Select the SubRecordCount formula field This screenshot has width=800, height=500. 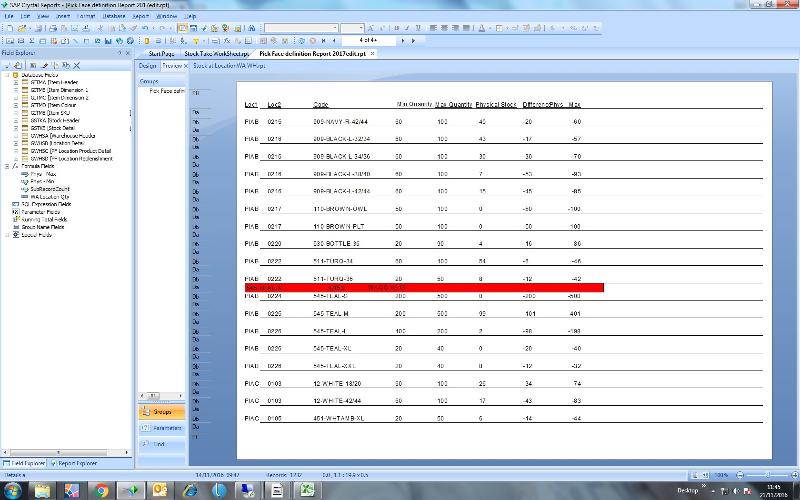50,187
